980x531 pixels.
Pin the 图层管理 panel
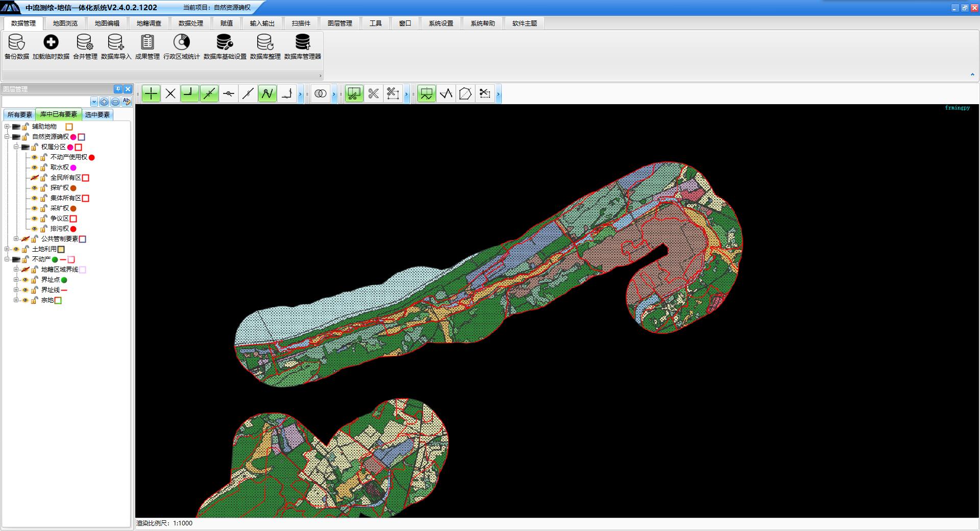[x=118, y=89]
